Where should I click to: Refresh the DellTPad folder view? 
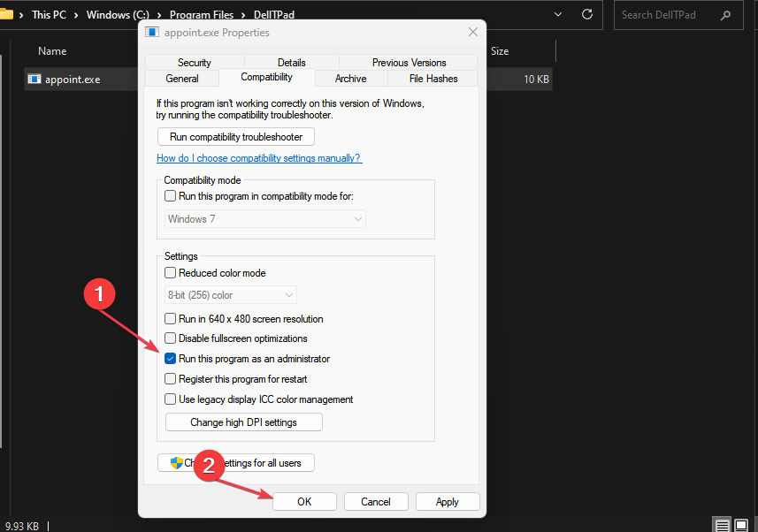point(586,14)
